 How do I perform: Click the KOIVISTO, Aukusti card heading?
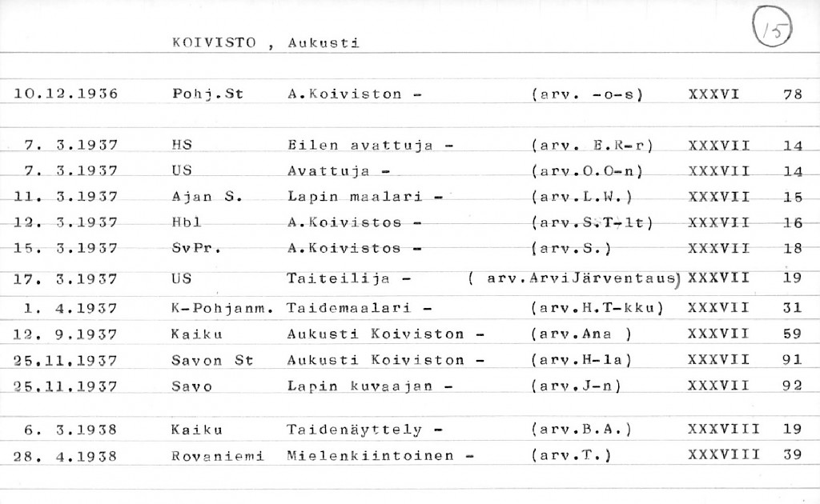point(264,42)
